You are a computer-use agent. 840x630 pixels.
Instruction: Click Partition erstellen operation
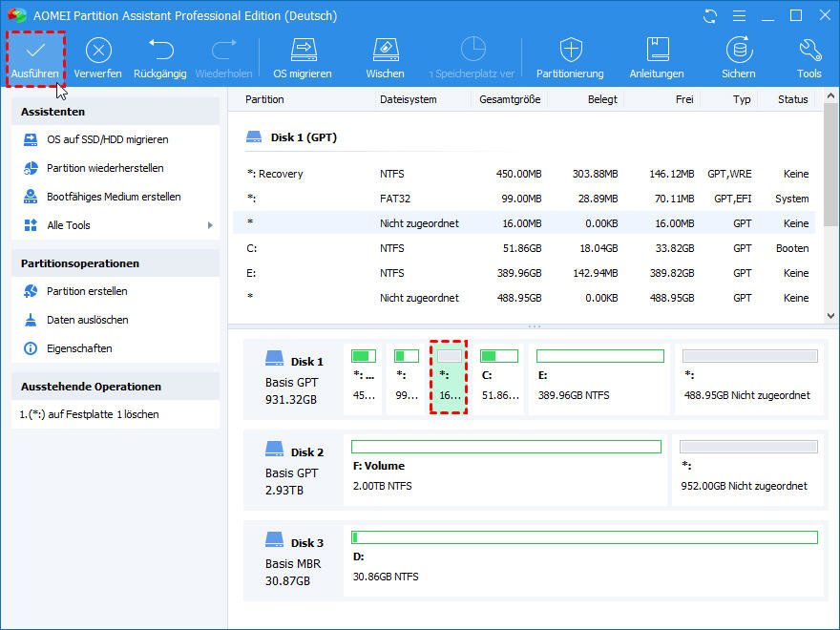click(87, 291)
